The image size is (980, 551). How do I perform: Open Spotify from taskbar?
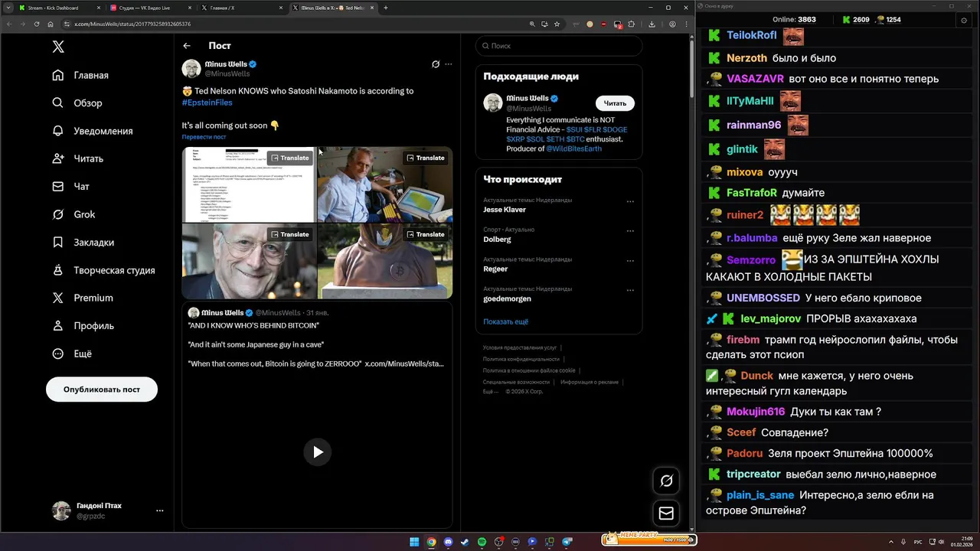tap(482, 542)
